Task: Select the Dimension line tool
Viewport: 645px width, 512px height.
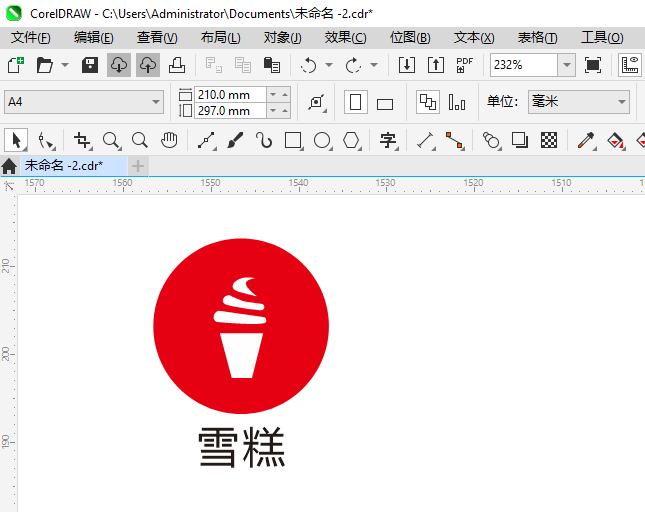Action: point(426,140)
